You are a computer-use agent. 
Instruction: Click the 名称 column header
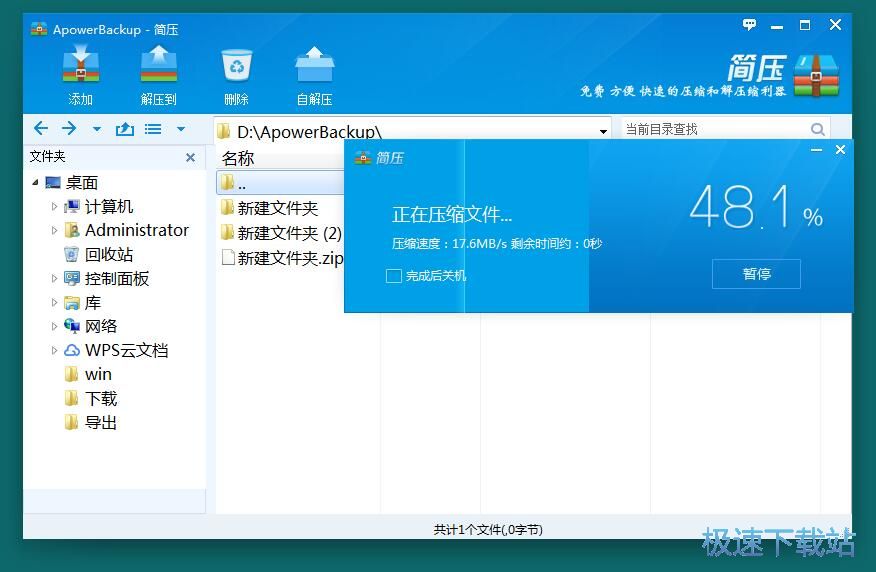[238, 159]
